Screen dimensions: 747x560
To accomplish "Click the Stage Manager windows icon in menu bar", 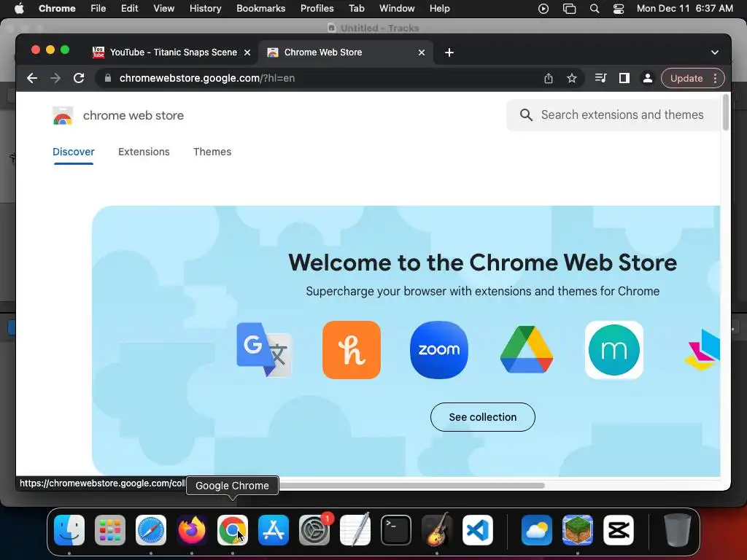I will pos(569,9).
